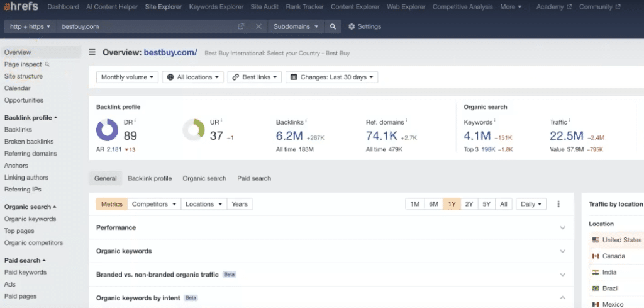Screen dimensions: 644x308
Task: Open Locations chart dropdown
Action: pyautogui.click(x=204, y=204)
